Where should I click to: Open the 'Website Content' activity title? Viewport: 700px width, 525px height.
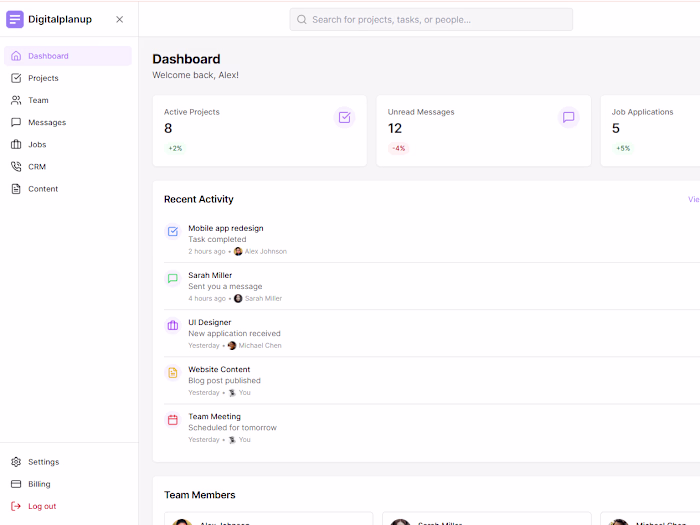219,369
